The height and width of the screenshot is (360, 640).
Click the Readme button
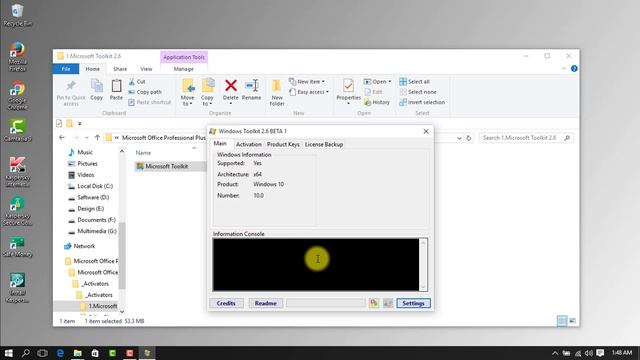(266, 303)
